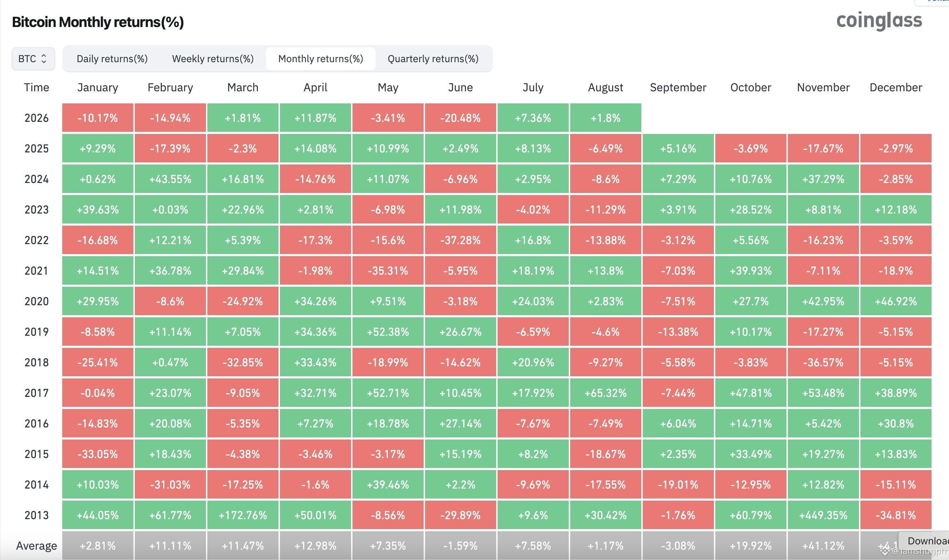Image resolution: width=949 pixels, height=560 pixels.
Task: Select the 2026 row label
Action: tap(37, 118)
